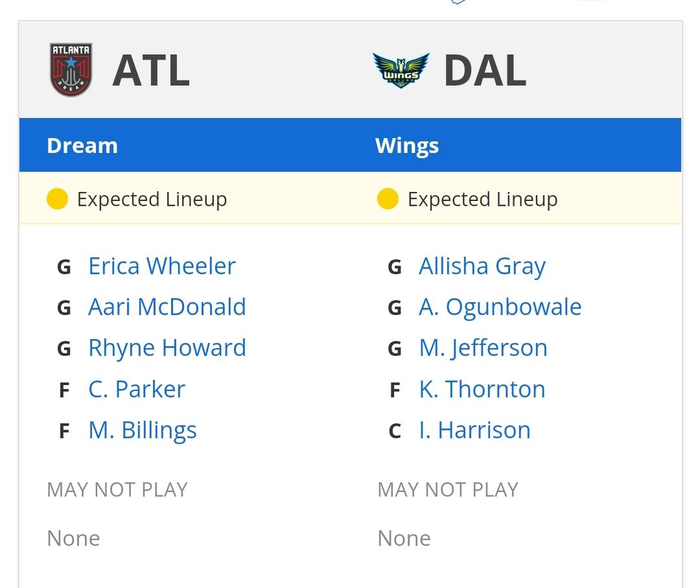Image resolution: width=700 pixels, height=588 pixels.
Task: Select A. Ogunbowale in the Wings lineup
Action: click(500, 307)
